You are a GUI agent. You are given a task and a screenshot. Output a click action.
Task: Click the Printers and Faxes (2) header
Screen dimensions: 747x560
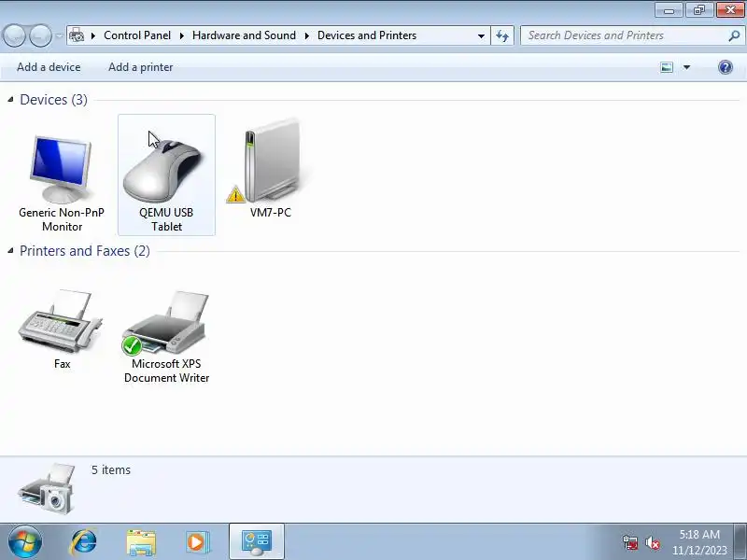pos(85,250)
